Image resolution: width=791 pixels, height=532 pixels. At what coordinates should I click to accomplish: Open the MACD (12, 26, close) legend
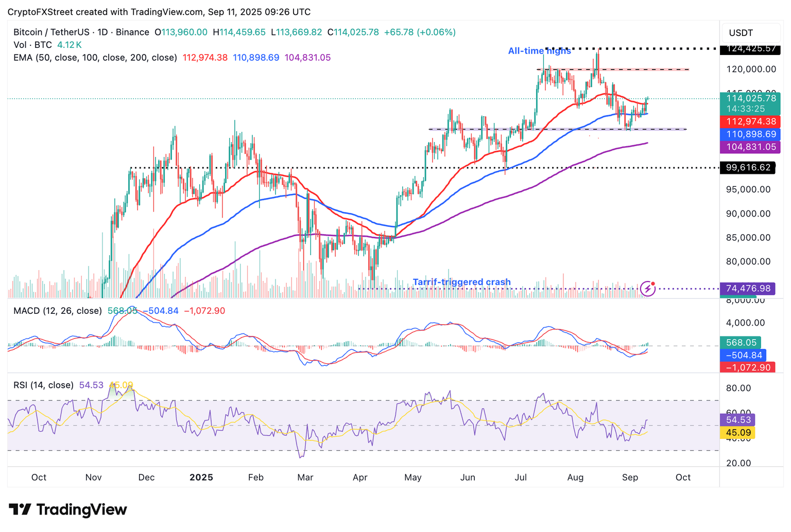click(x=57, y=311)
